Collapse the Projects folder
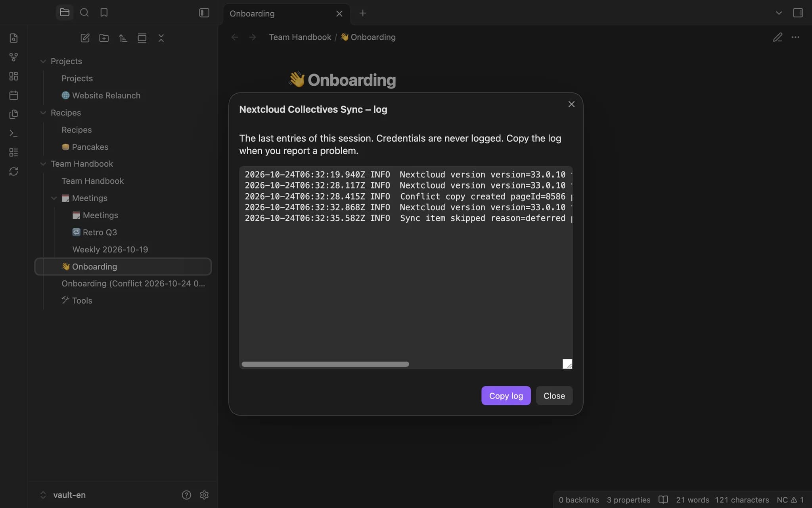812x508 pixels. (43, 62)
